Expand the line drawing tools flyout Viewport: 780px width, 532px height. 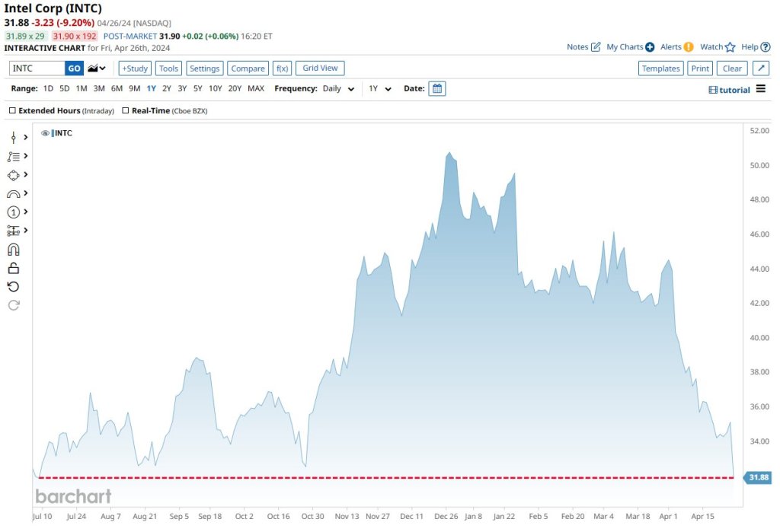(26, 137)
